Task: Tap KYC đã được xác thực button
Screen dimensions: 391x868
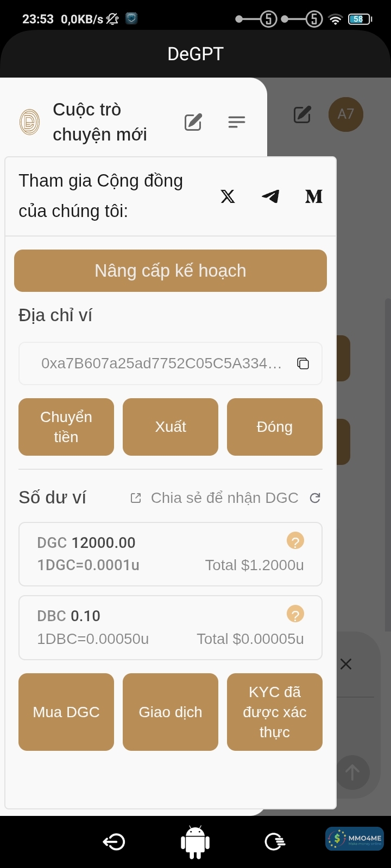Action: 275,712
